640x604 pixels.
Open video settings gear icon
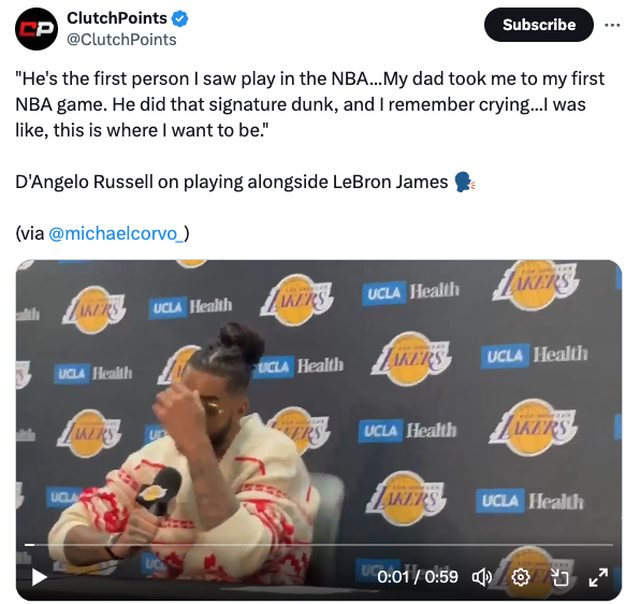point(521,577)
